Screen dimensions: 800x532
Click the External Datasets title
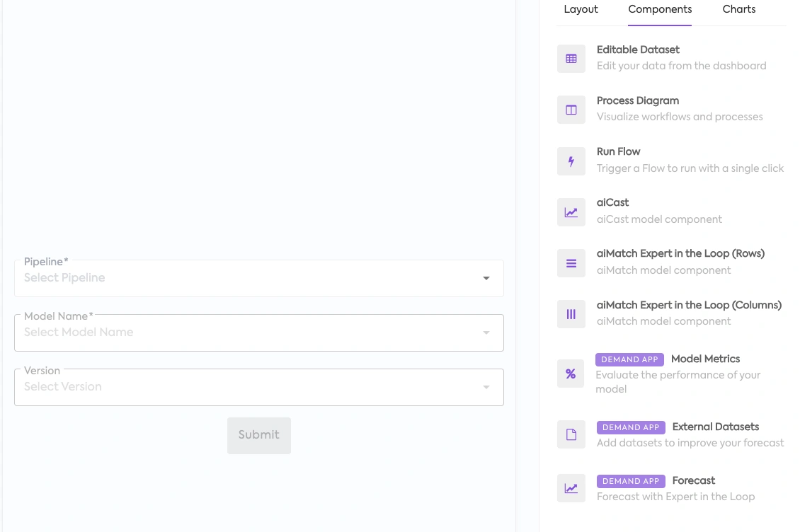pyautogui.click(x=715, y=427)
